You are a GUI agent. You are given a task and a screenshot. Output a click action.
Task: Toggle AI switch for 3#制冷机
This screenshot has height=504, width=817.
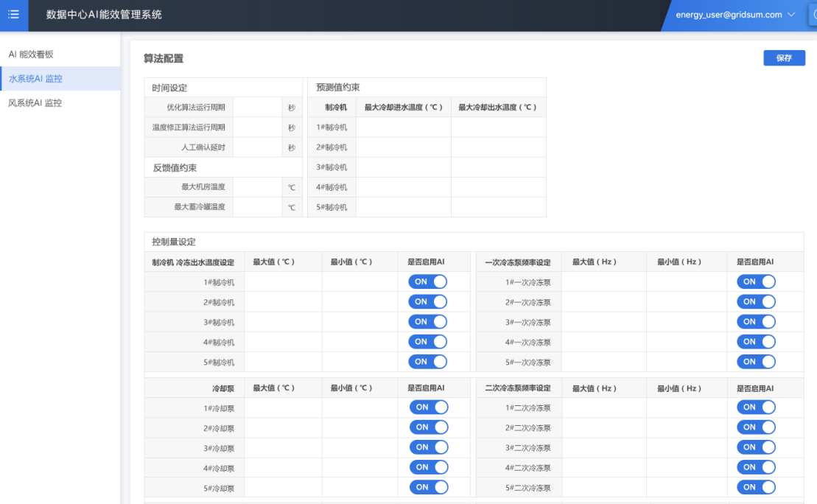click(x=427, y=322)
